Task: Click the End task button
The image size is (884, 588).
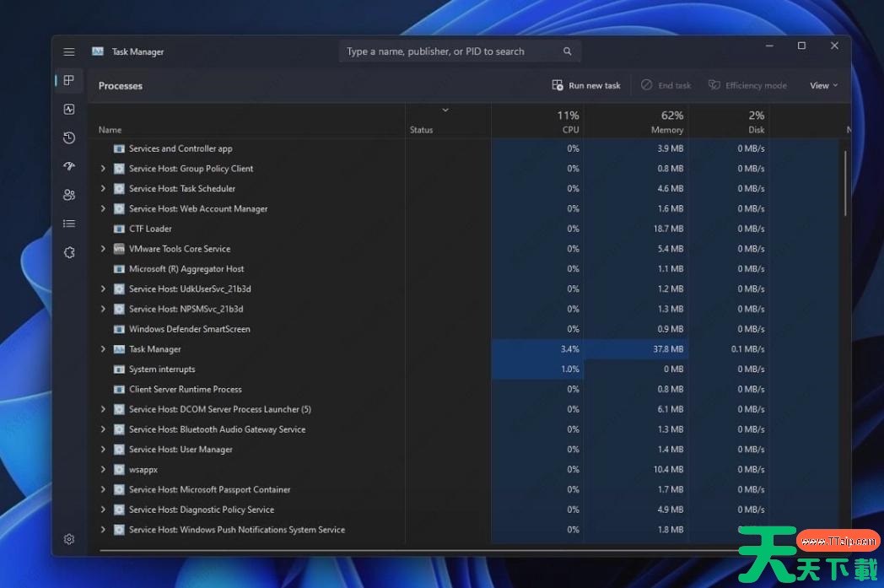Action: 666,86
